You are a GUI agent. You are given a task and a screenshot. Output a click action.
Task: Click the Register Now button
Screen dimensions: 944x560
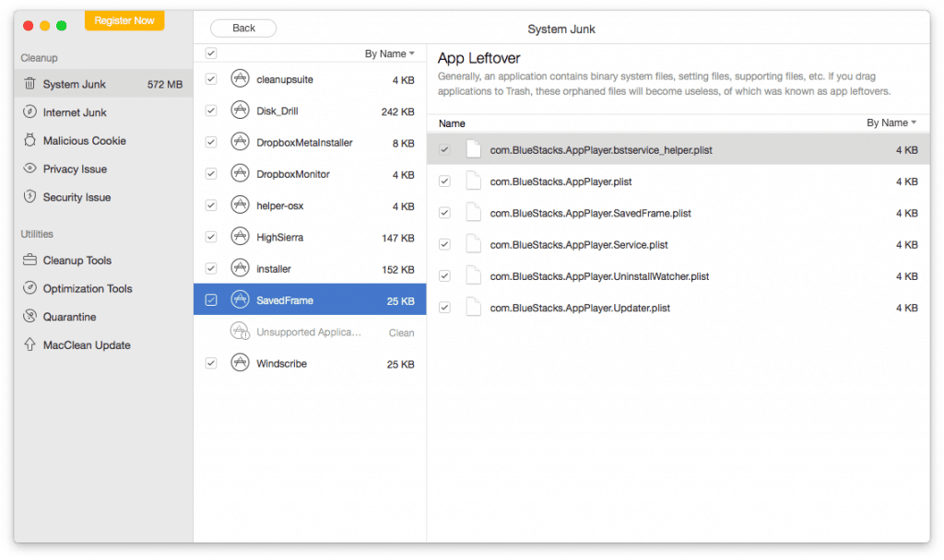(124, 20)
